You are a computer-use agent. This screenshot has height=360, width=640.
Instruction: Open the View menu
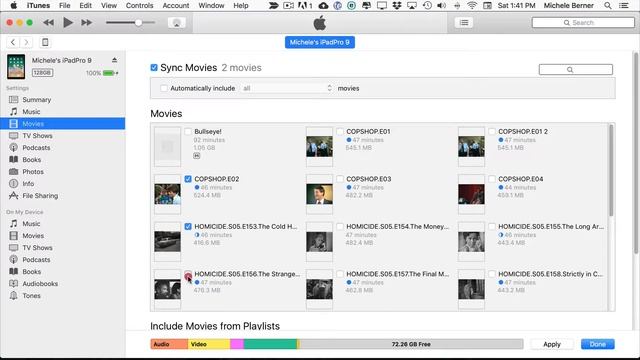pos(109,5)
